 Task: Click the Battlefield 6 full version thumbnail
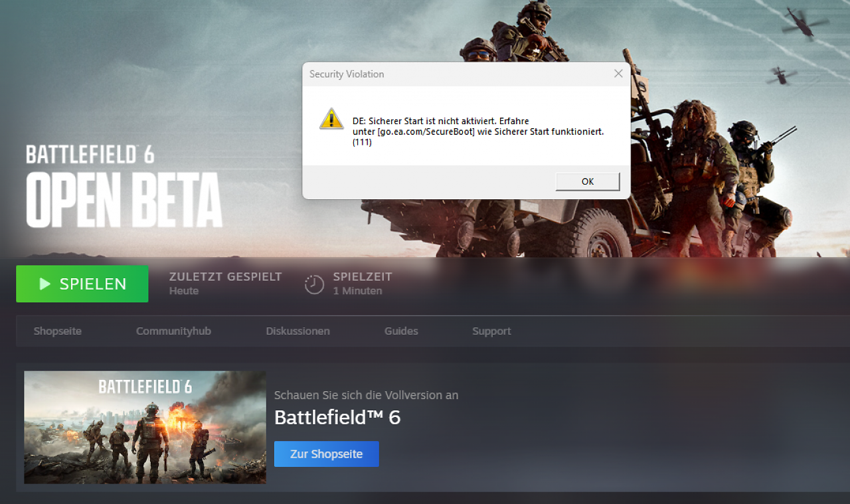(145, 427)
